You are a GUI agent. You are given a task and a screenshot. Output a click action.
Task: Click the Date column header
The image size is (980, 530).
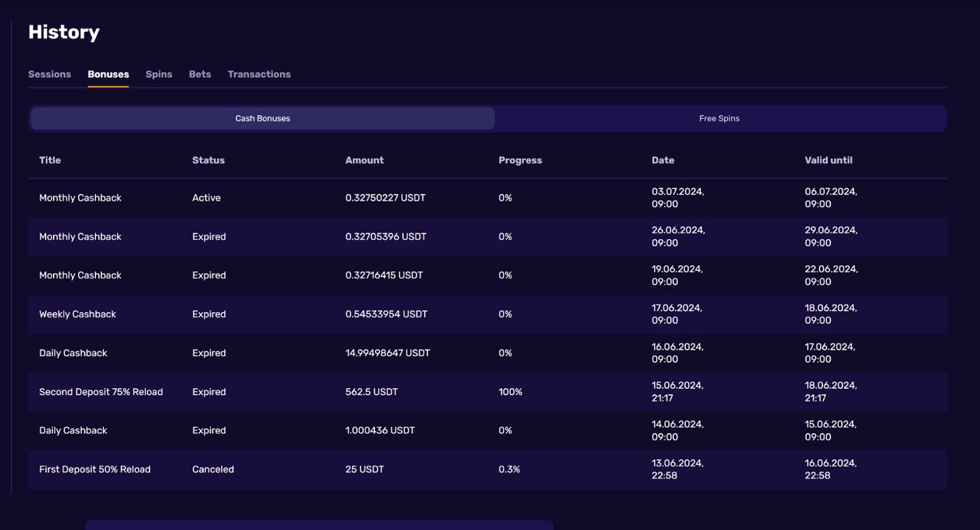[x=662, y=160]
